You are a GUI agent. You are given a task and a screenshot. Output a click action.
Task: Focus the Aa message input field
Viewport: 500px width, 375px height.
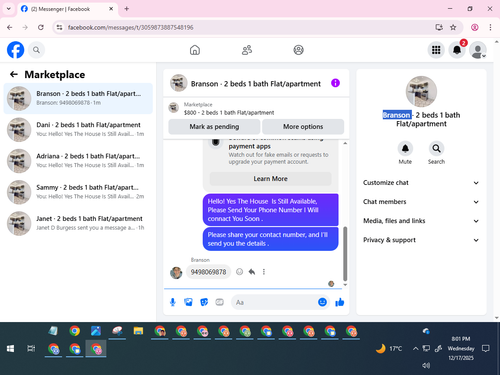[x=275, y=302]
